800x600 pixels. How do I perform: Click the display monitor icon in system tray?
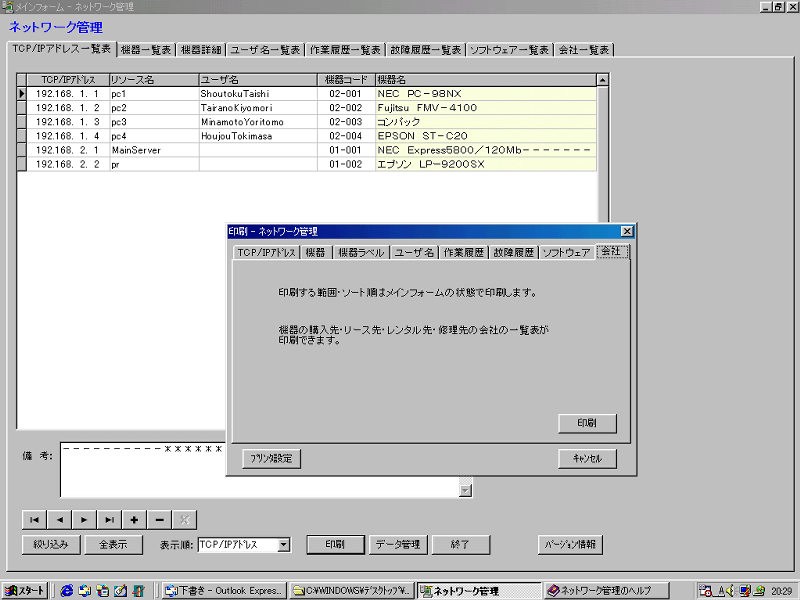(x=745, y=591)
